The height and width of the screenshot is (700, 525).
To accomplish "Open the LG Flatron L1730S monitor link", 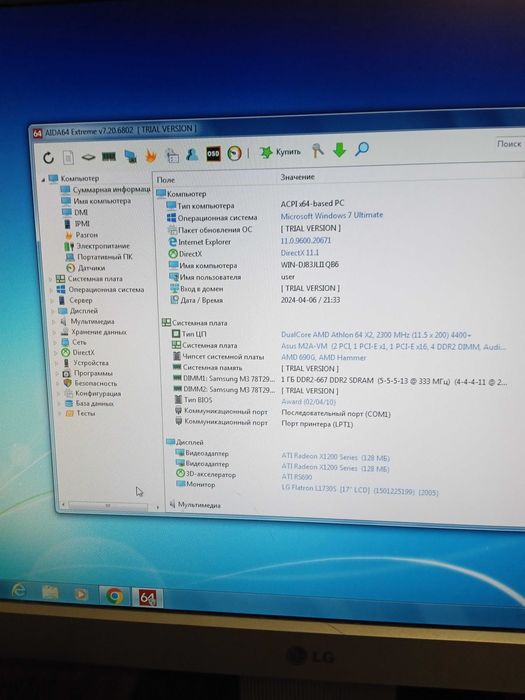I will [x=360, y=490].
